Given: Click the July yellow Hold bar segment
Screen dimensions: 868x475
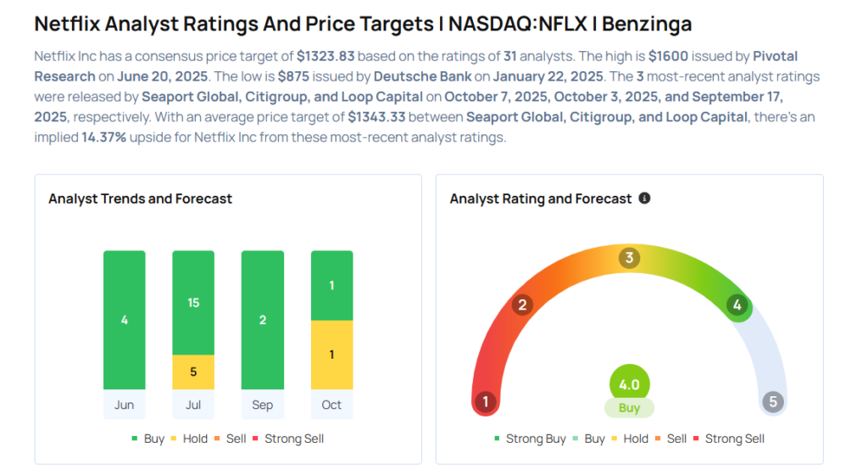Looking at the screenshot, I should pos(193,371).
